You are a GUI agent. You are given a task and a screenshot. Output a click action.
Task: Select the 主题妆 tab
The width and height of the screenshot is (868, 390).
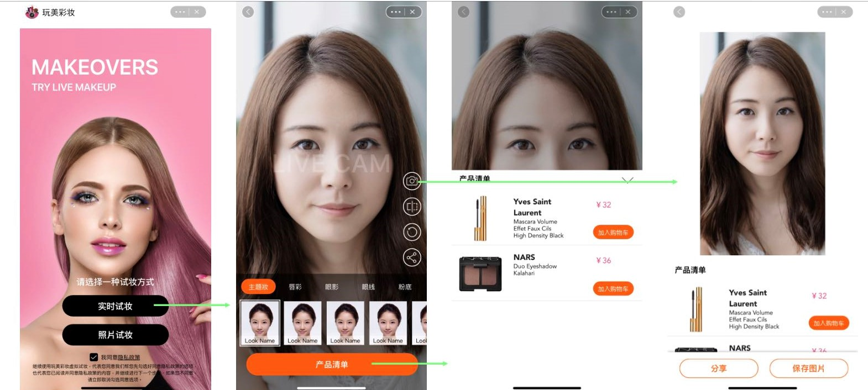point(258,287)
